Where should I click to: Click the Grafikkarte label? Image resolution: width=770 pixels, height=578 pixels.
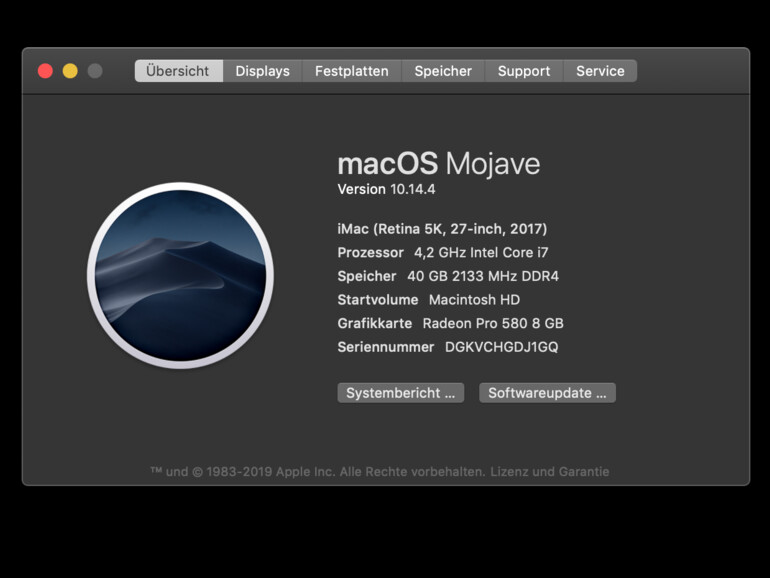coord(375,323)
